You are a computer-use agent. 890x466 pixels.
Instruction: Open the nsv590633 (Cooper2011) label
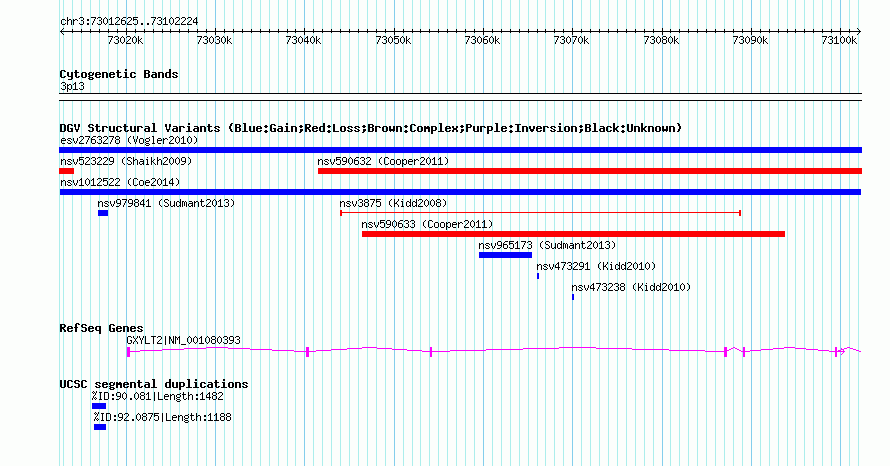[427, 224]
